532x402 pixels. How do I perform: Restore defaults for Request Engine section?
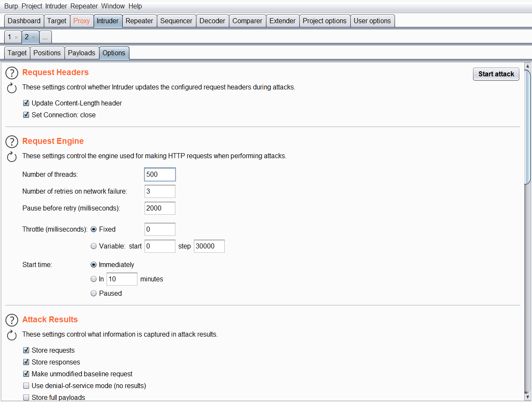(12, 156)
